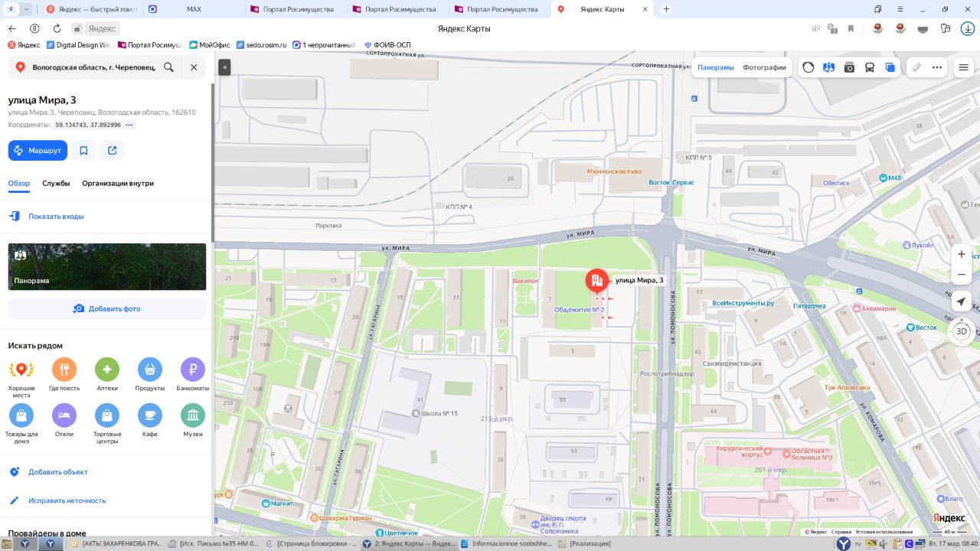Open the sedo.rosim.ru bookmark
The image size is (980, 551).
(260, 45)
